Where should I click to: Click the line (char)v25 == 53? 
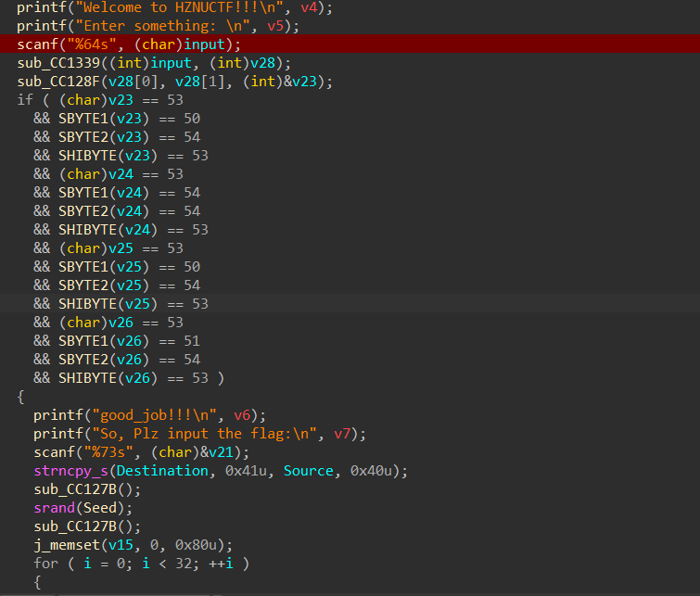click(x=121, y=248)
